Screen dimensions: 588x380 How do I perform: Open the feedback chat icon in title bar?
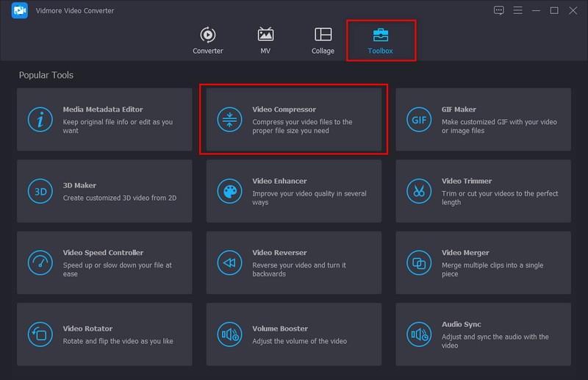click(x=499, y=10)
